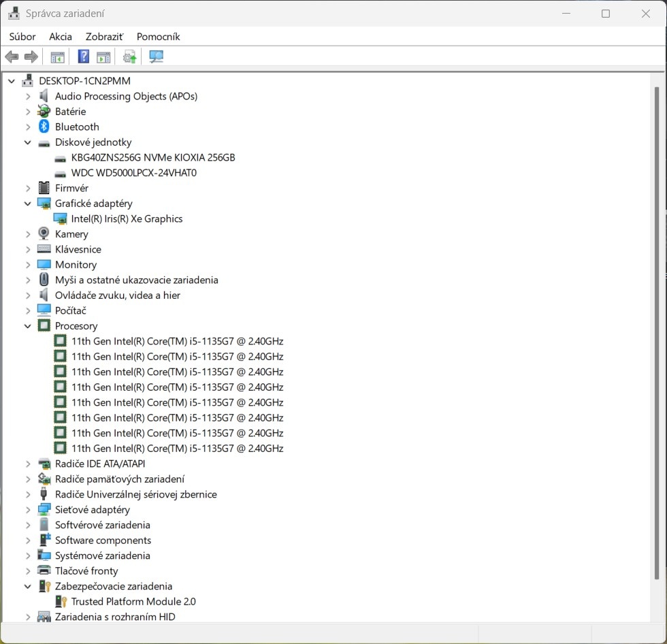
Task: Select Intel(R) Iris(R) Xe Graphics device
Action: 127,219
